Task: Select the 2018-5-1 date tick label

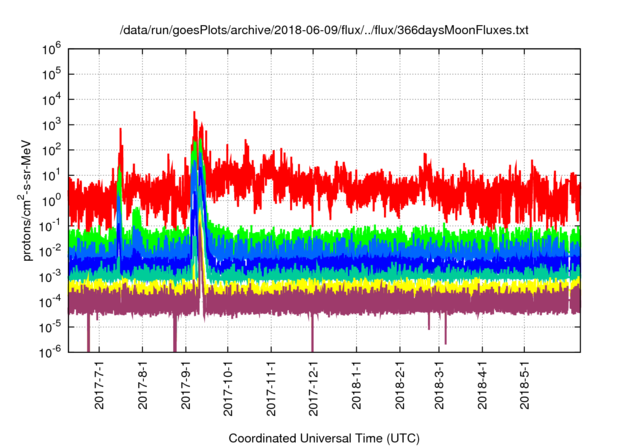Action: 523,386
